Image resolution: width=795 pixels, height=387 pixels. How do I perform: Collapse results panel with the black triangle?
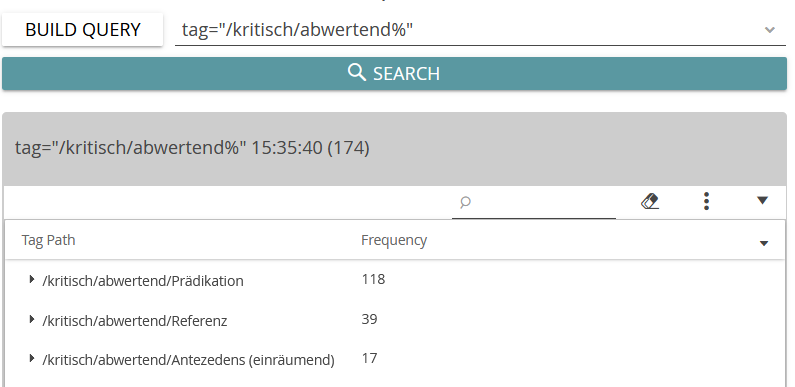coord(763,200)
